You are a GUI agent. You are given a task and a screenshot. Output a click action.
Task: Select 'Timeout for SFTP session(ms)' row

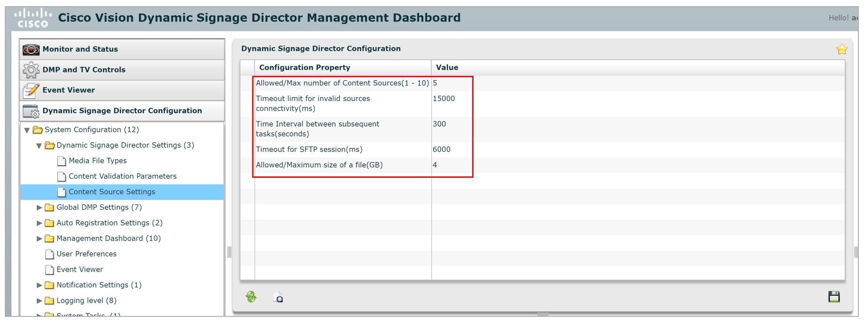542,150
